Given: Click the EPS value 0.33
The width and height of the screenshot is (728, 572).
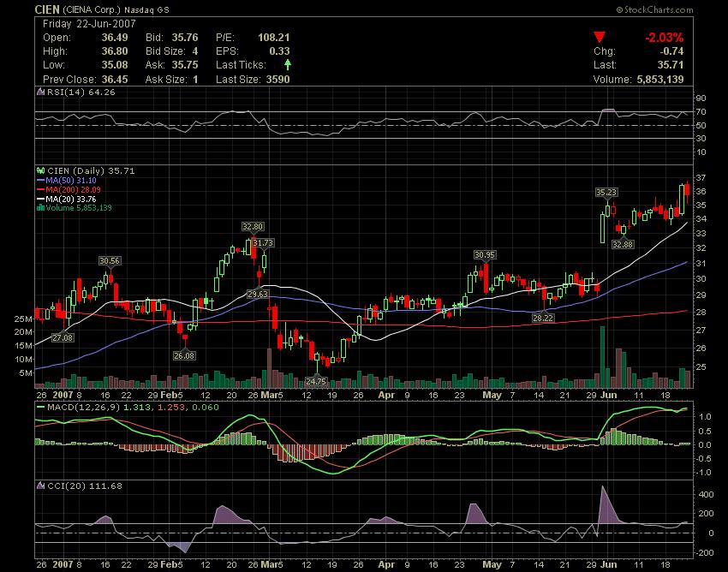Looking at the screenshot, I should point(279,51).
